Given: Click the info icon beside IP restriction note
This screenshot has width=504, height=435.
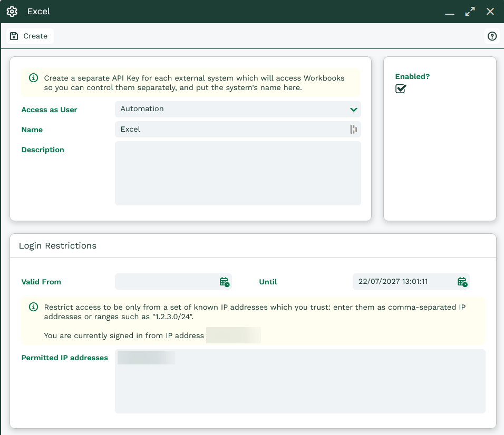Looking at the screenshot, I should (x=33, y=307).
